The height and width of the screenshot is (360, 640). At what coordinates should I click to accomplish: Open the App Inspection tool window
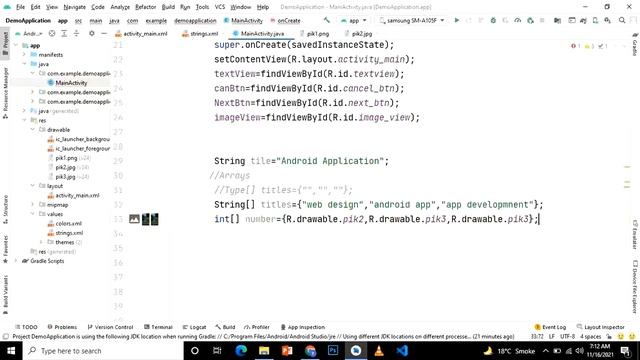click(303, 327)
